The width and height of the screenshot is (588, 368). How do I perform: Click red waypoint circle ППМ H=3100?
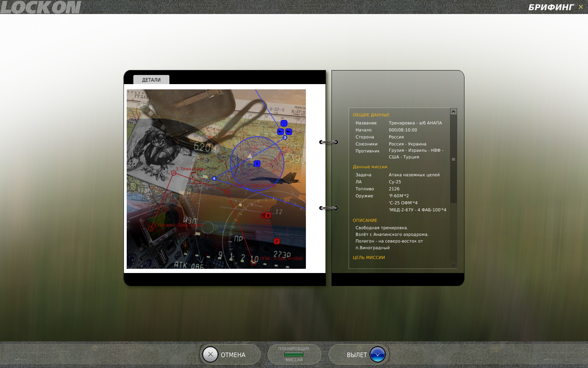coord(227,192)
